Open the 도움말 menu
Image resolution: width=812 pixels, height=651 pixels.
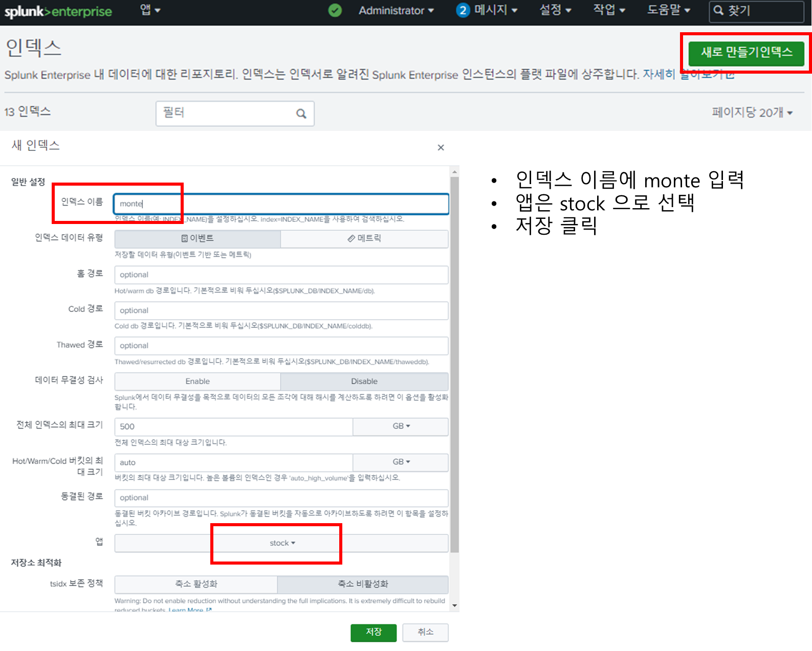(668, 10)
